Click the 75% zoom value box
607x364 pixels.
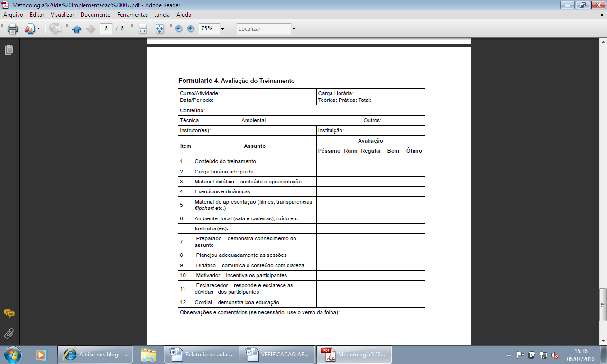(208, 28)
